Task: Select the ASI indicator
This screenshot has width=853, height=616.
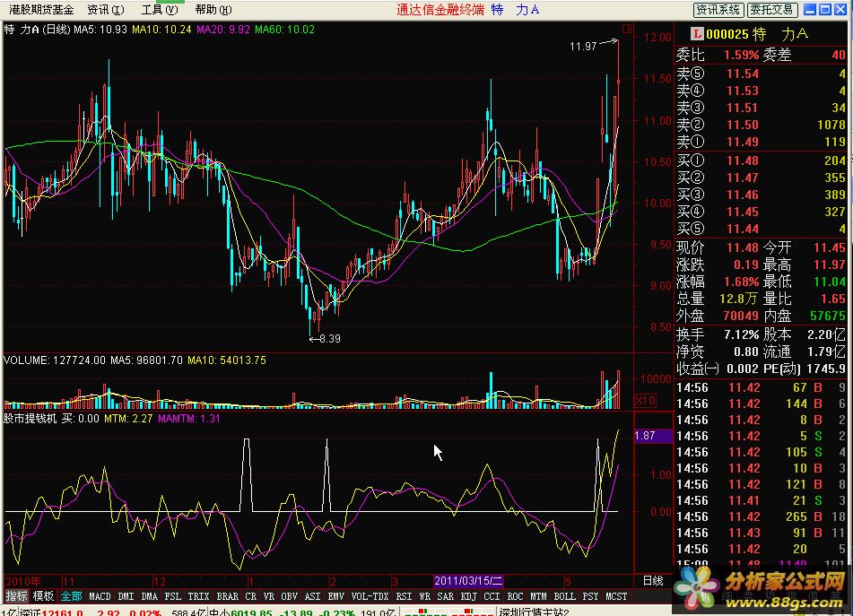Action: (312, 596)
